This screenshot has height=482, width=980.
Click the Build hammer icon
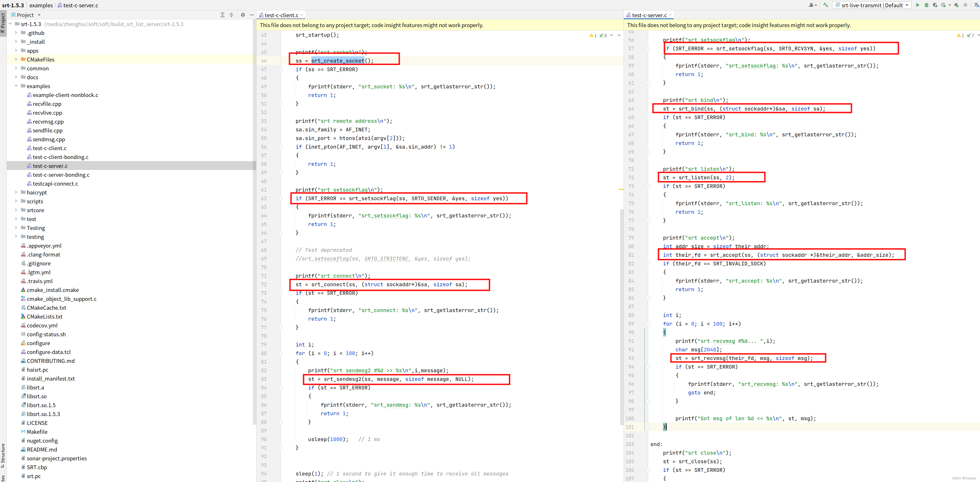click(826, 5)
